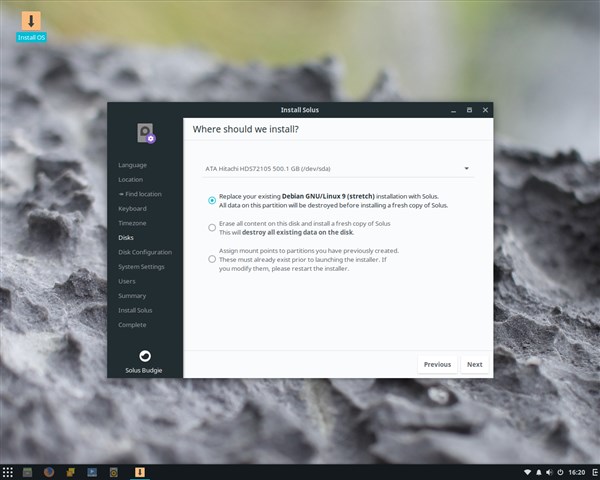Open the notifications bell in tray
This screenshot has width=600, height=480.
pos(538,472)
